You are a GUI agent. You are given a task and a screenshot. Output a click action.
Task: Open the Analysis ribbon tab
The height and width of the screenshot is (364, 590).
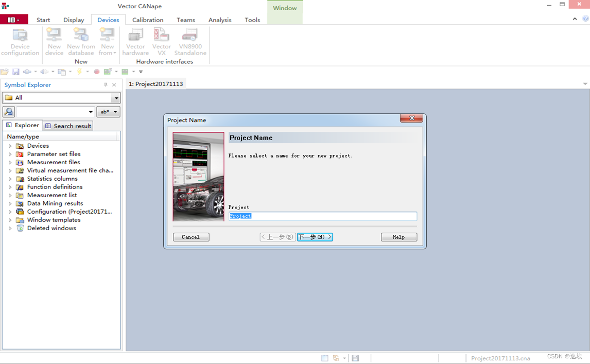(x=220, y=20)
